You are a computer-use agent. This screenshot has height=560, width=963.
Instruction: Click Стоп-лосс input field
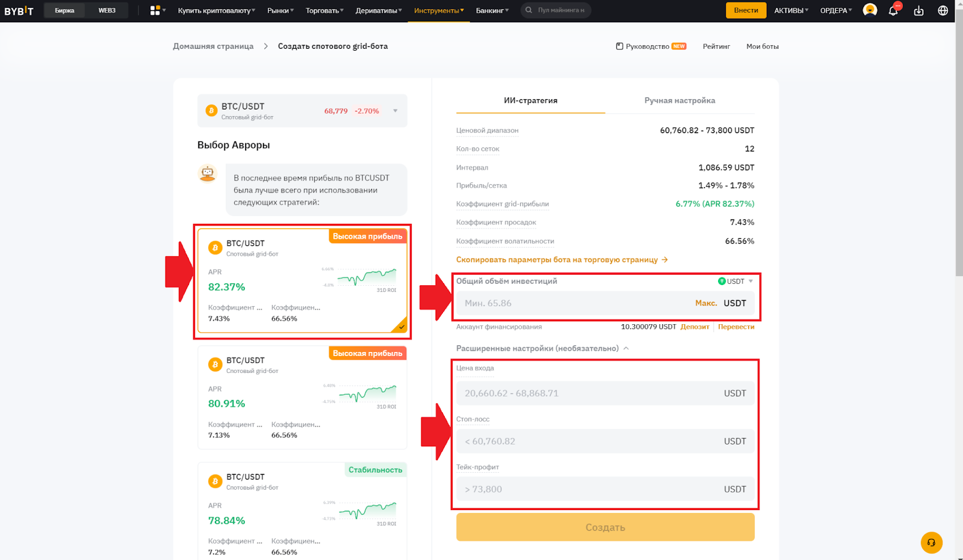point(605,442)
